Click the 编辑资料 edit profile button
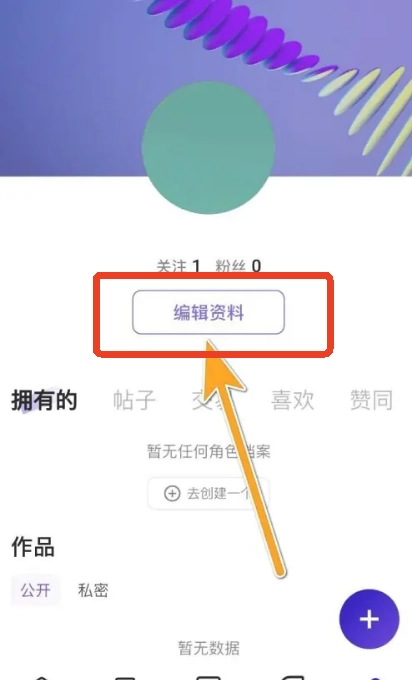The image size is (412, 680). click(208, 312)
